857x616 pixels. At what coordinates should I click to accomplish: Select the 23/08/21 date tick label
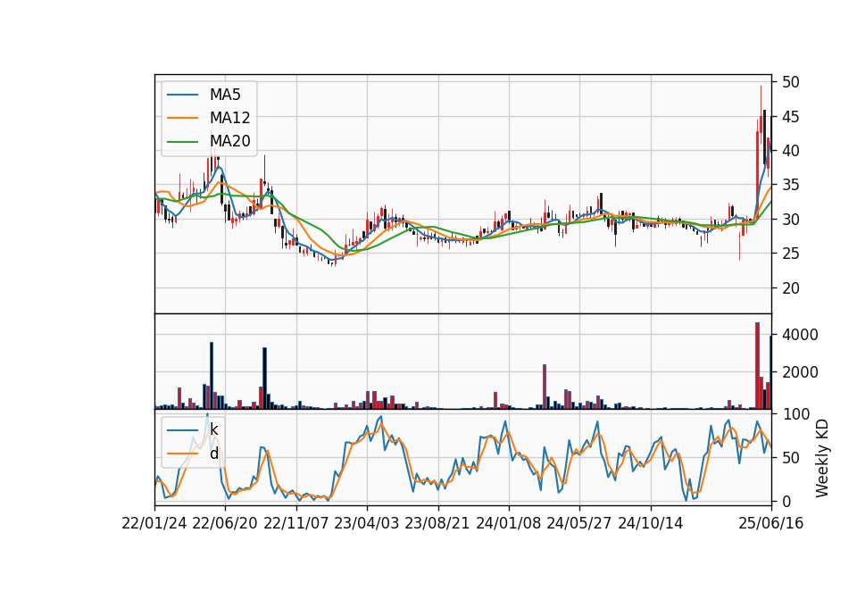[x=437, y=523]
